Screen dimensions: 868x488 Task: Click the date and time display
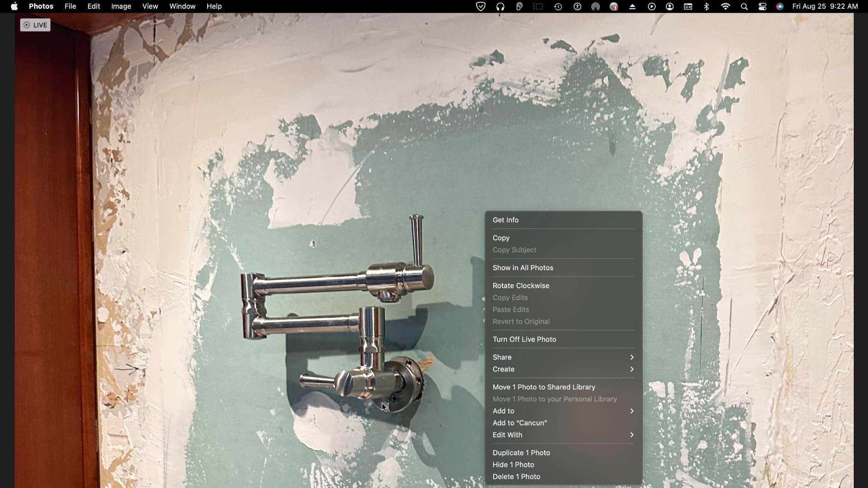pos(825,6)
